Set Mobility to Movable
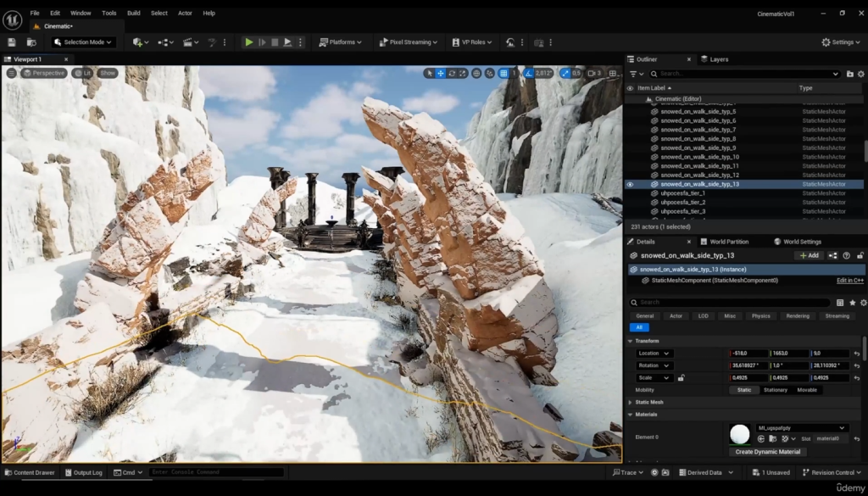 point(807,390)
